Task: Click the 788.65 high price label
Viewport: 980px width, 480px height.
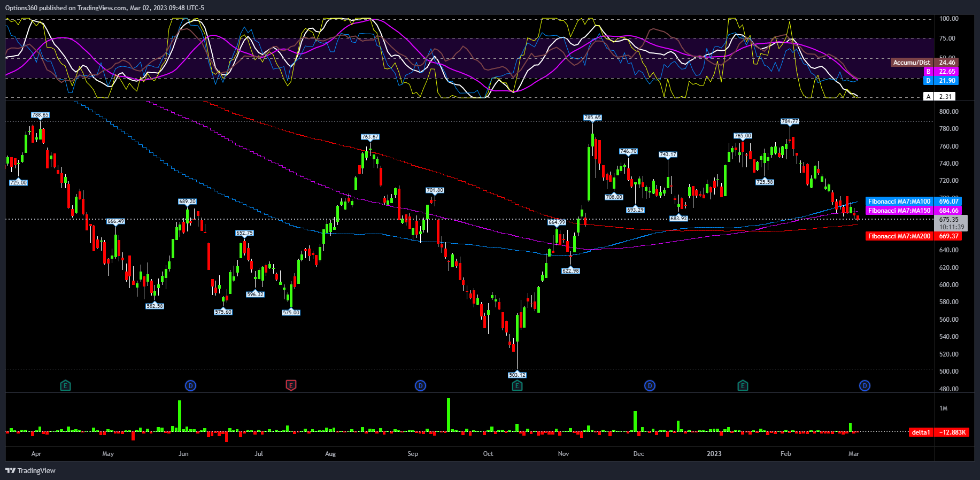Action: (x=40, y=115)
